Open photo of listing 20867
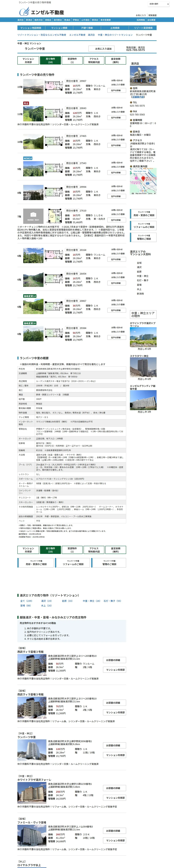This screenshot has height=868, width=174. [33, 306]
